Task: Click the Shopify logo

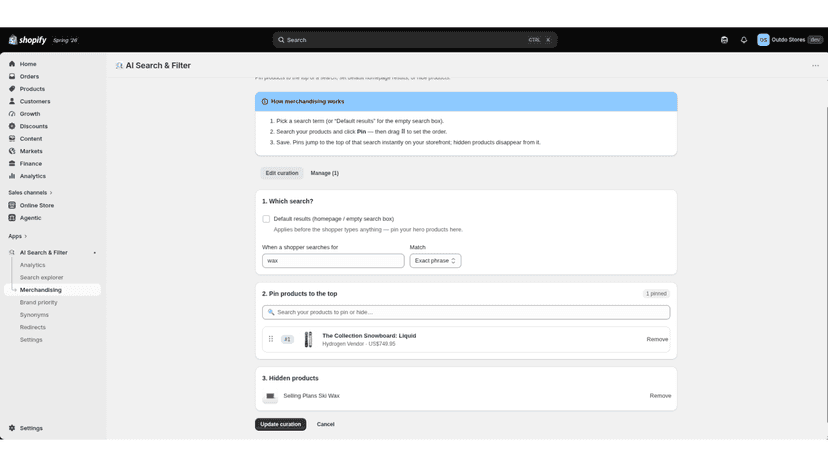Action: [x=27, y=40]
